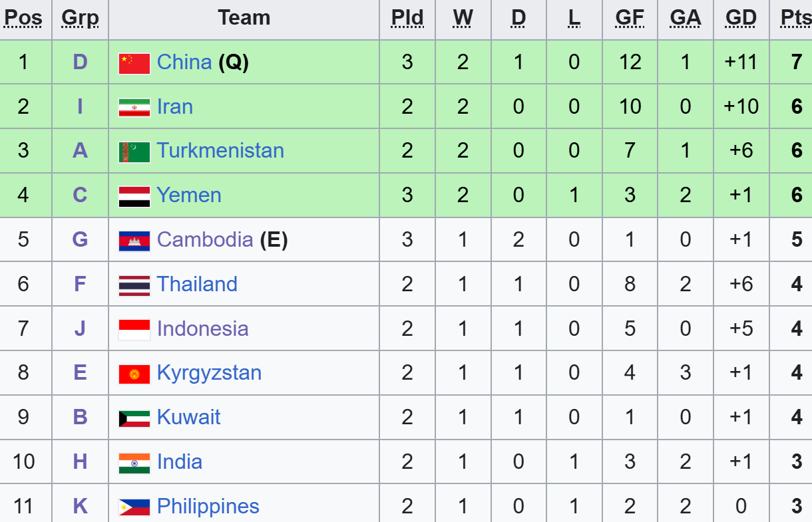Follow the Indonesia team link
The height and width of the screenshot is (522, 812).
click(202, 328)
